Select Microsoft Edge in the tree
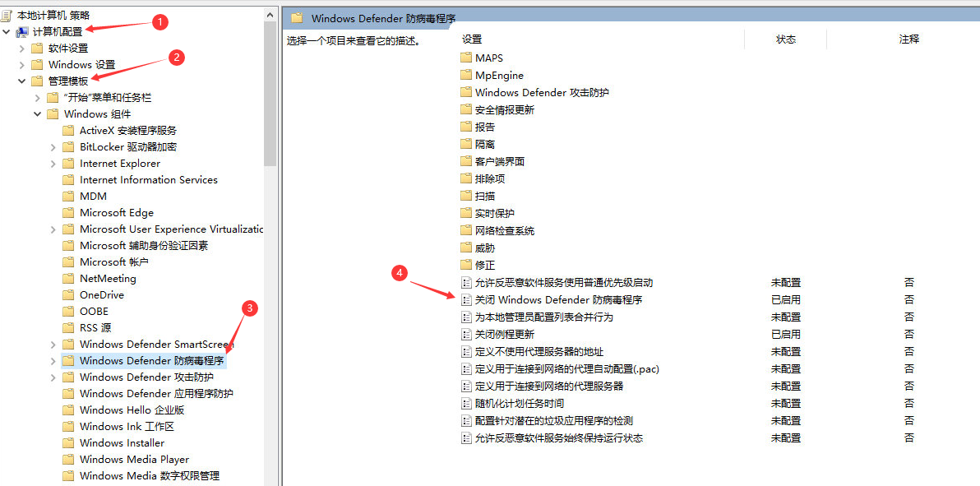 coord(116,212)
